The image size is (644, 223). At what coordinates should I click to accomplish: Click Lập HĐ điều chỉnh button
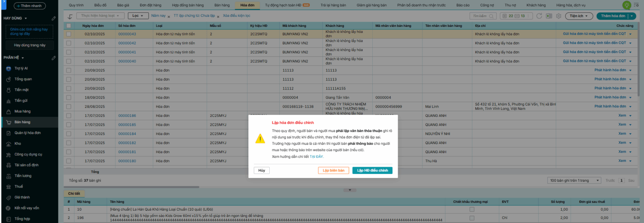(x=372, y=170)
